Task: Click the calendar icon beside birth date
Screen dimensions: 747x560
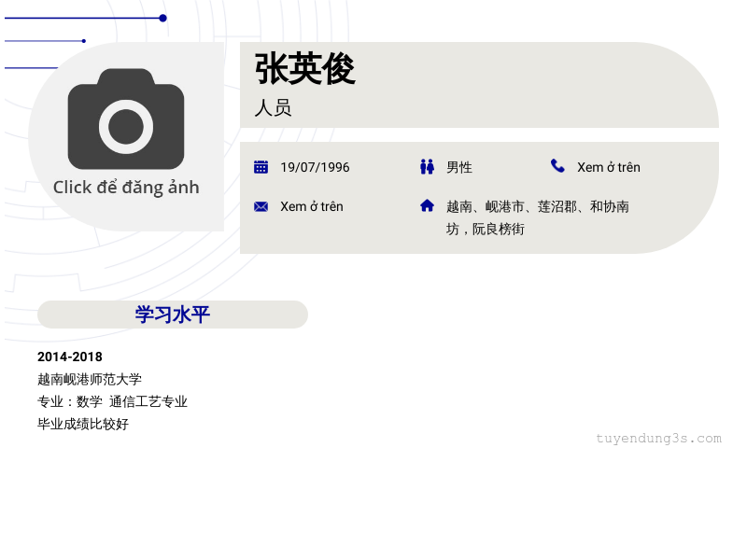Action: click(x=261, y=167)
